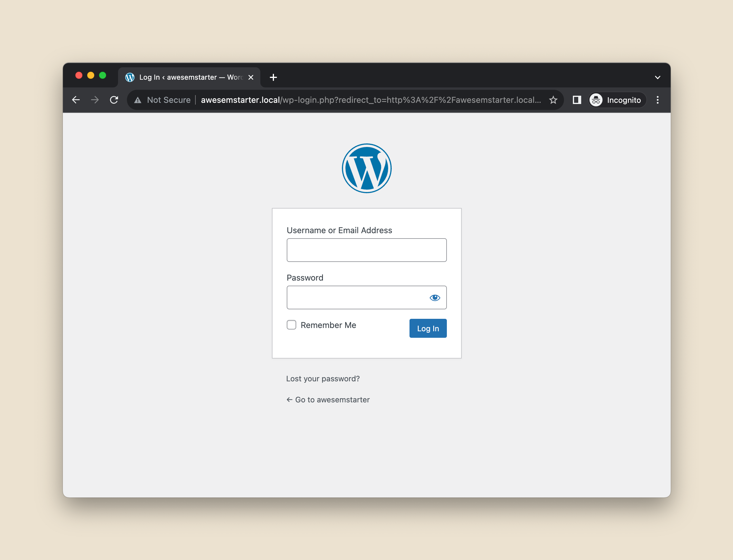
Task: Click the WordPress favicon on the tab
Action: [130, 77]
